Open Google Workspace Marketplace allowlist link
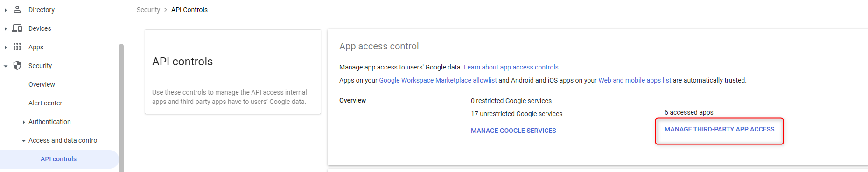The height and width of the screenshot is (172, 868). (438, 80)
